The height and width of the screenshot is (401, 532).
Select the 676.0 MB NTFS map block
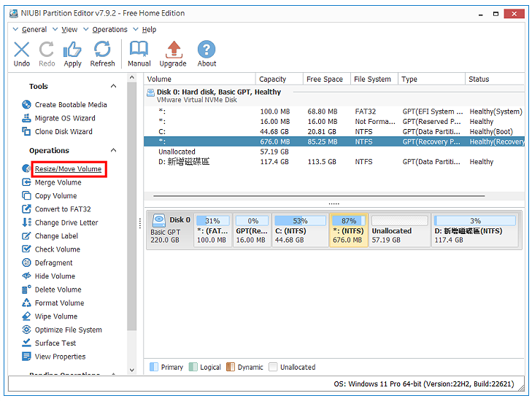point(348,230)
